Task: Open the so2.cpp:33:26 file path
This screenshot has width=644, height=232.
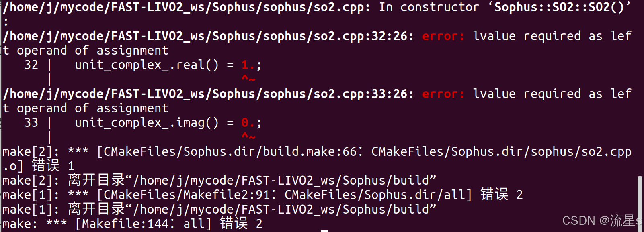Action: pos(208,94)
